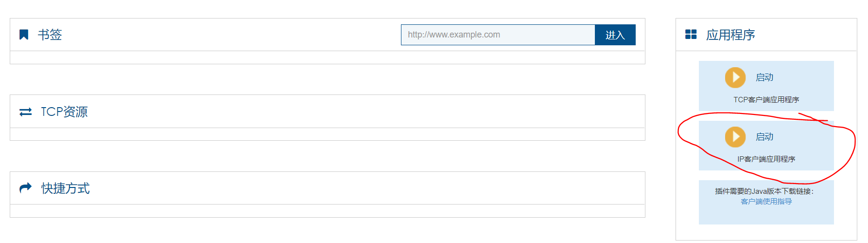Click 启动 text above IP客户端应用程序

pyautogui.click(x=764, y=137)
